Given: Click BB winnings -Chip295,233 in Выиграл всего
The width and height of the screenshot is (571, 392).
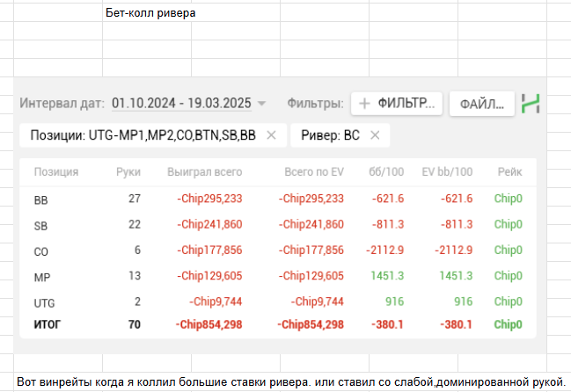Looking at the screenshot, I should (x=209, y=199).
